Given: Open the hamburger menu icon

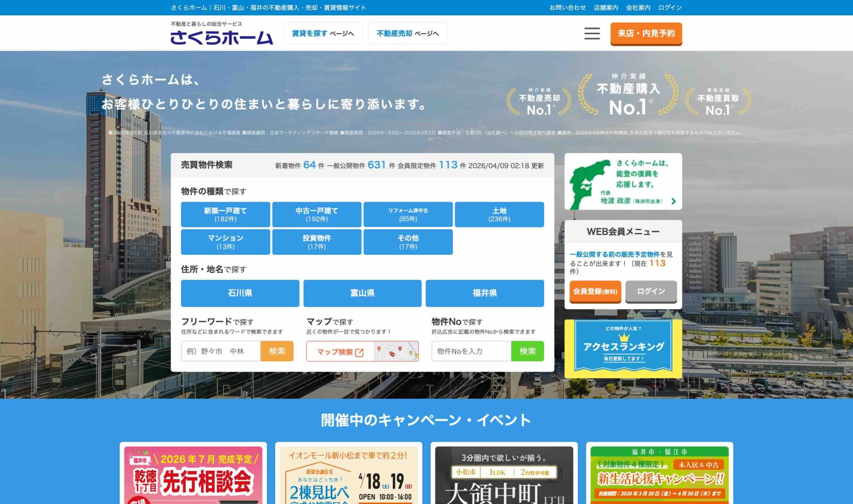Looking at the screenshot, I should (592, 33).
